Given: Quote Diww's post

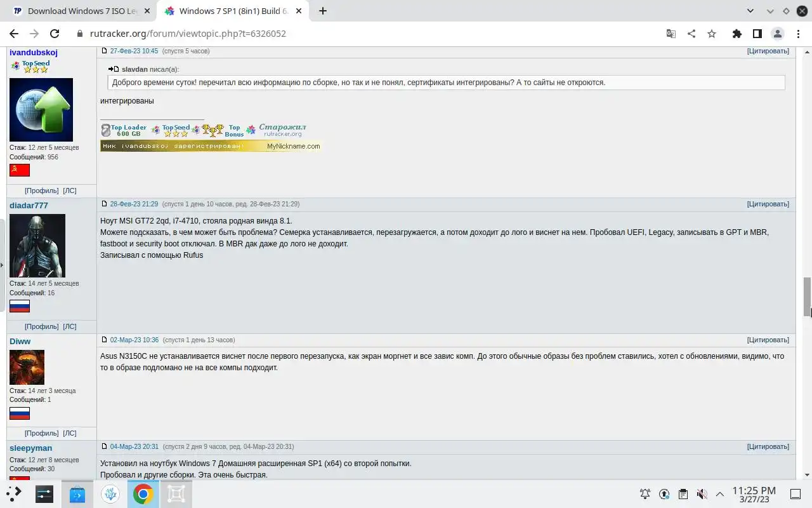Looking at the screenshot, I should pos(768,340).
